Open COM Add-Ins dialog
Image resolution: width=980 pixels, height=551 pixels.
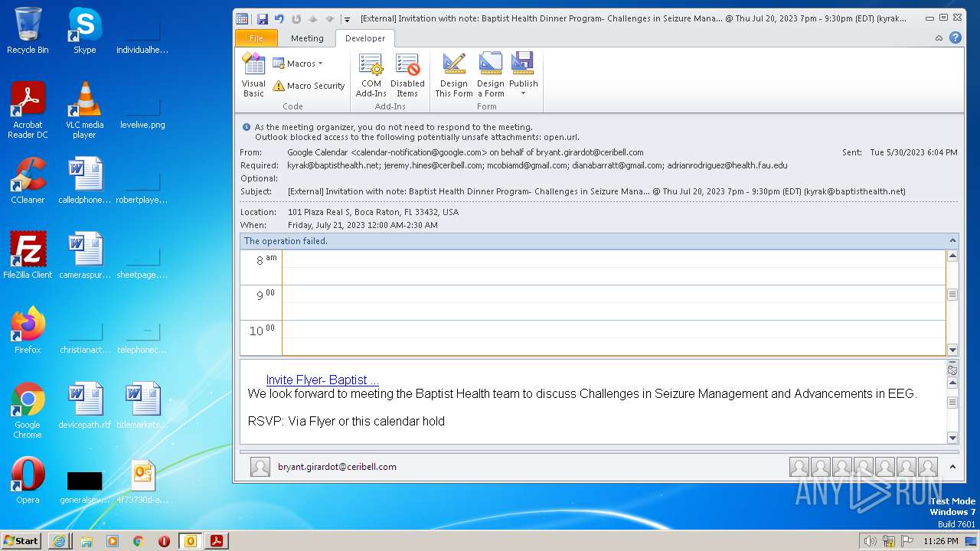pyautogui.click(x=371, y=75)
